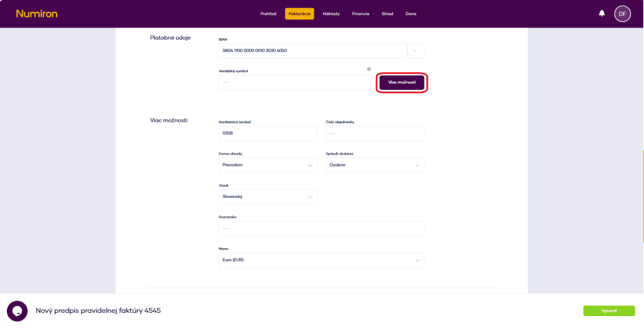Click the green Vytvoriť button
Viewport: 644px width, 328px height.
click(608, 310)
